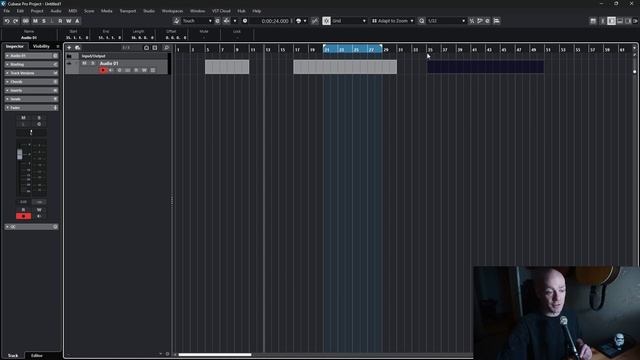Open the Help menu
640x360 pixels.
(256, 11)
